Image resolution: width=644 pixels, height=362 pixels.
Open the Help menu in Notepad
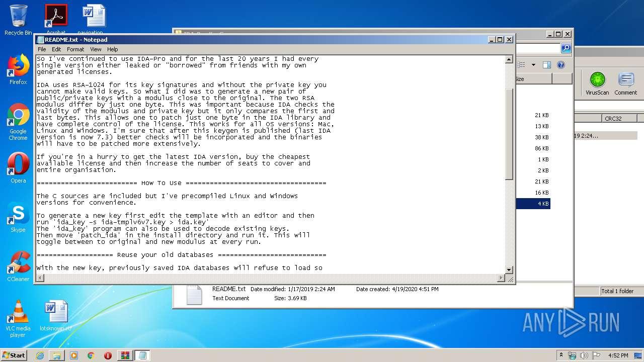pyautogui.click(x=113, y=49)
